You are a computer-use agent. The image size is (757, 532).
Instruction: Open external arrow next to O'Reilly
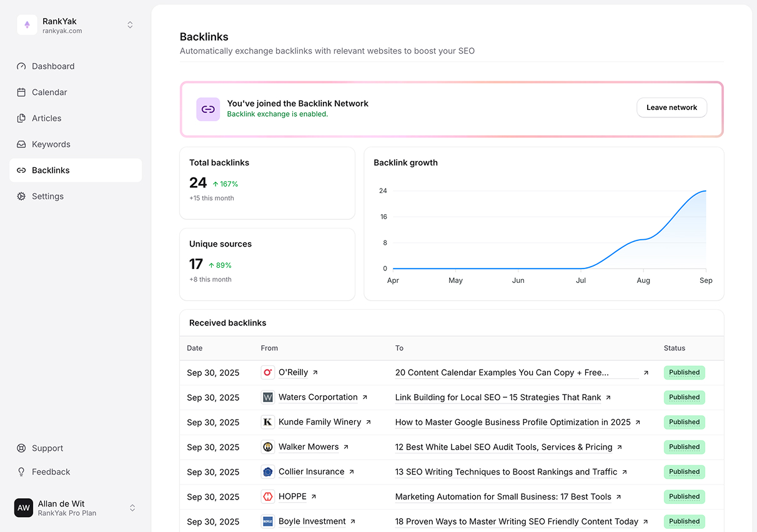[x=315, y=372]
